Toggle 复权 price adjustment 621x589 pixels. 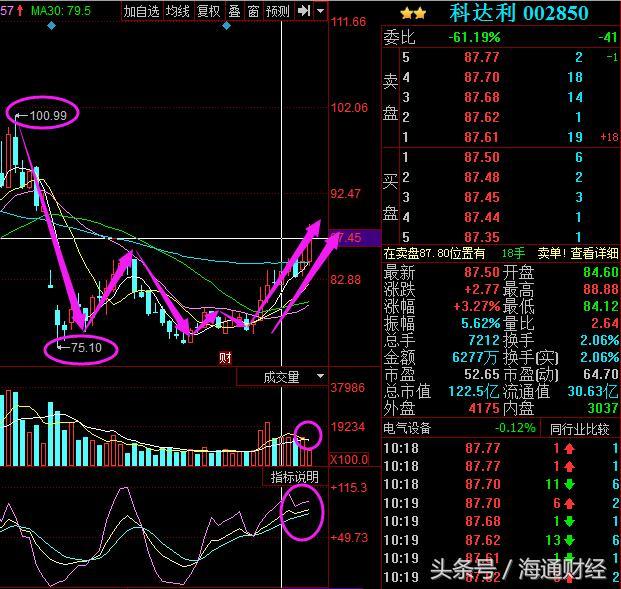pyautogui.click(x=208, y=11)
